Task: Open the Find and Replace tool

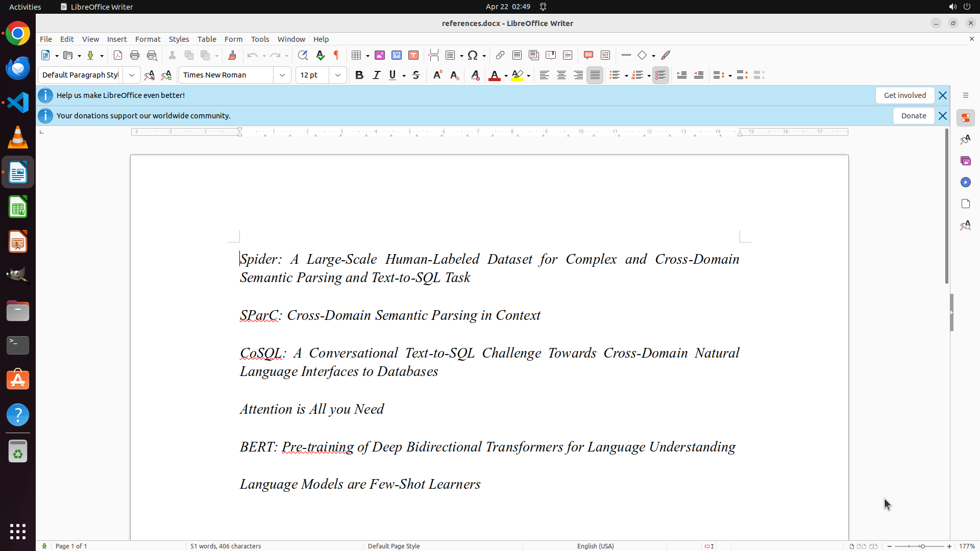Action: (303, 56)
